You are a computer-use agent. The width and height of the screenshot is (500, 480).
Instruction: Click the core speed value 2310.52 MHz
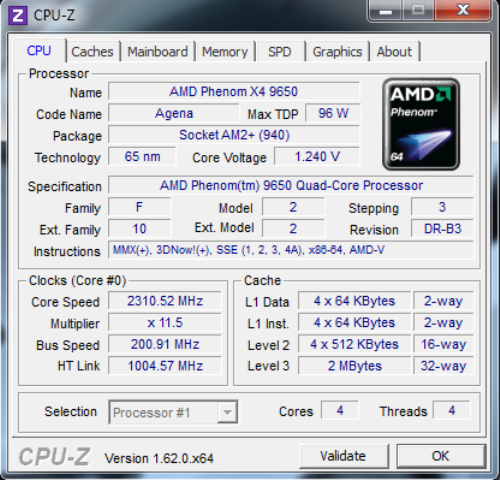click(165, 301)
